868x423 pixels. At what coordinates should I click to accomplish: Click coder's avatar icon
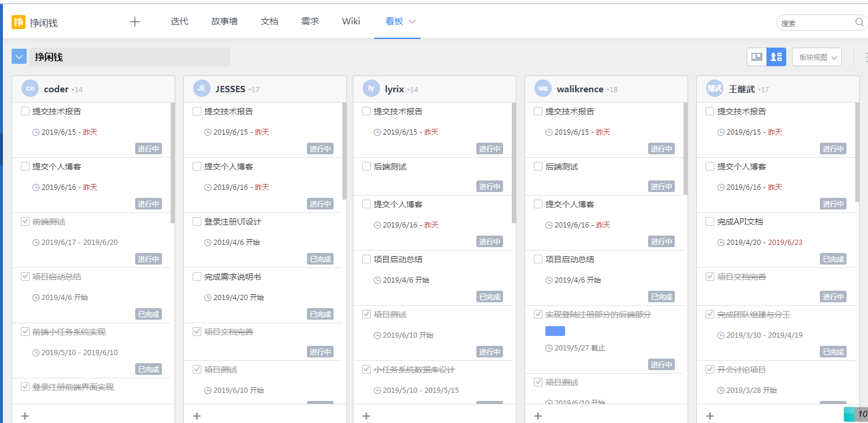(x=30, y=89)
